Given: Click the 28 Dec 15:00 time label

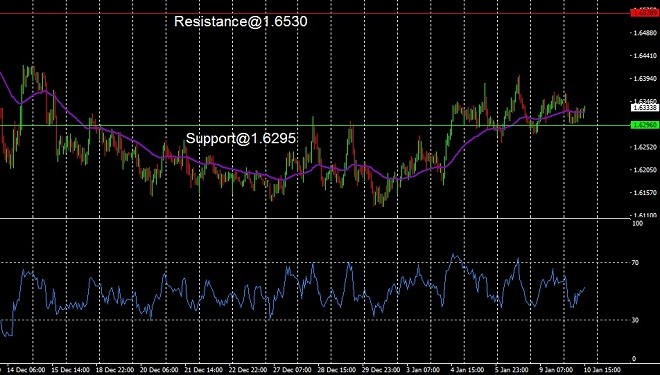Looking at the screenshot, I should [336, 370].
